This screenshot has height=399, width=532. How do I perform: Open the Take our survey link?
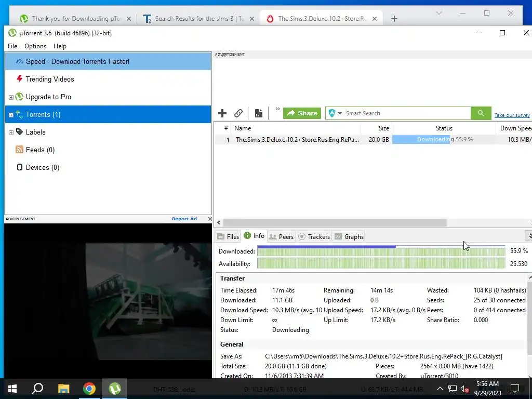click(512, 115)
